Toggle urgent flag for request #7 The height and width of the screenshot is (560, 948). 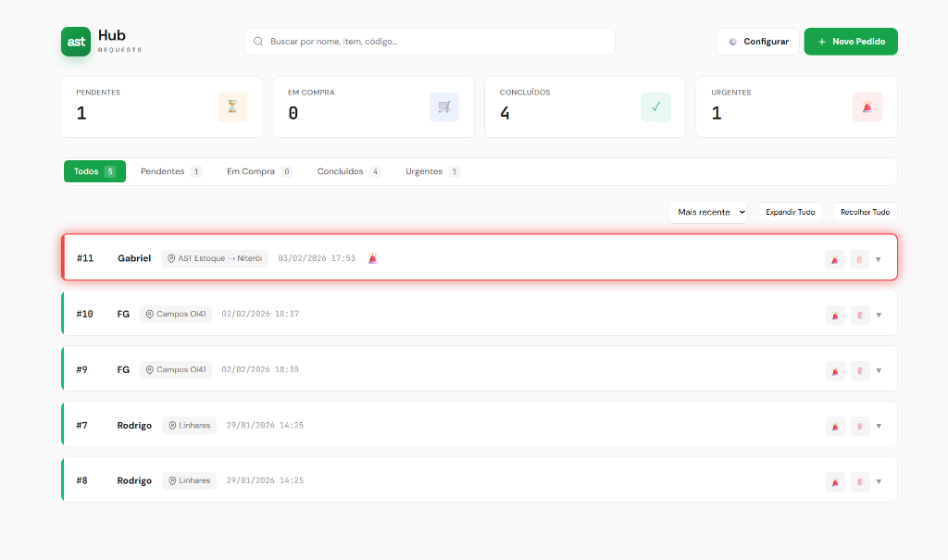click(x=835, y=426)
